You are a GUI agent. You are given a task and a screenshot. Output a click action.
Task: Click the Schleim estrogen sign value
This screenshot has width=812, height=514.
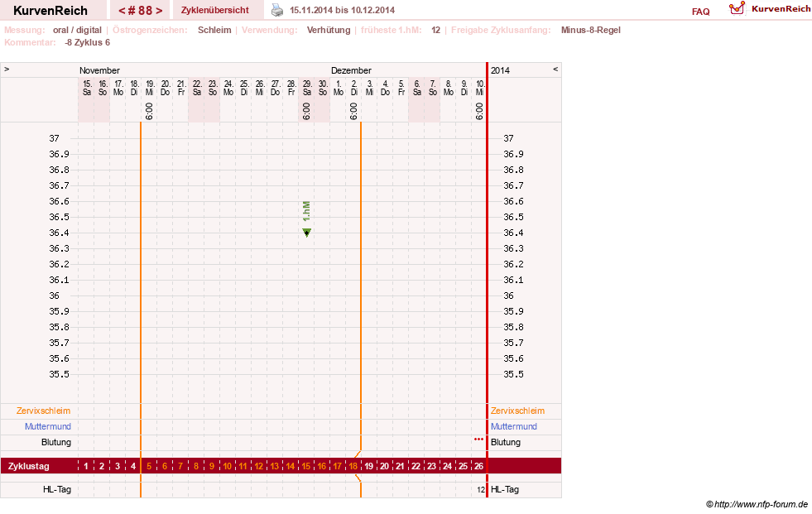point(214,30)
